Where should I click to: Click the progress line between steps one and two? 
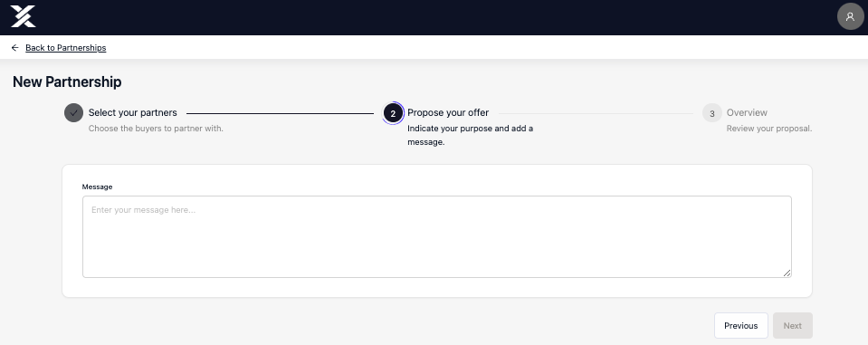tap(280, 113)
